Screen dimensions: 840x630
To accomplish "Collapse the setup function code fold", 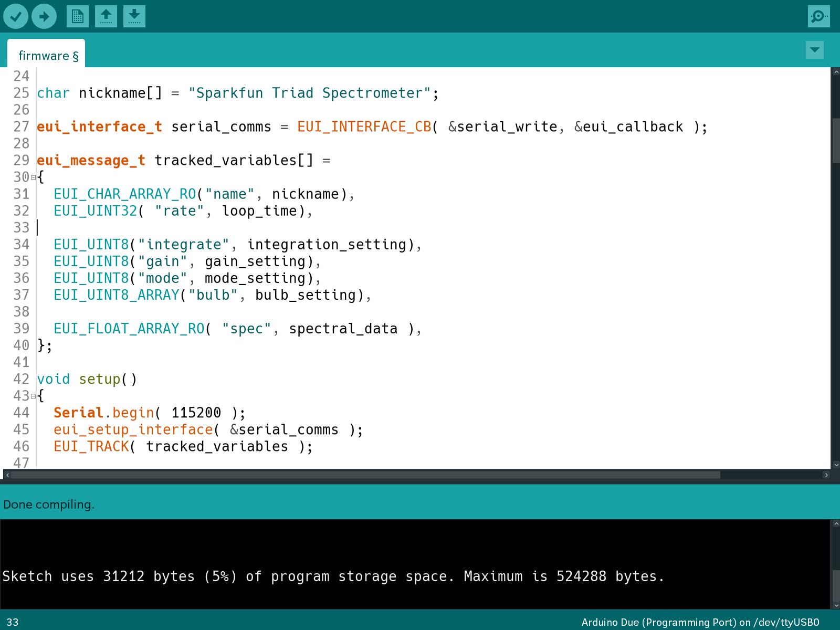I will pos(33,396).
